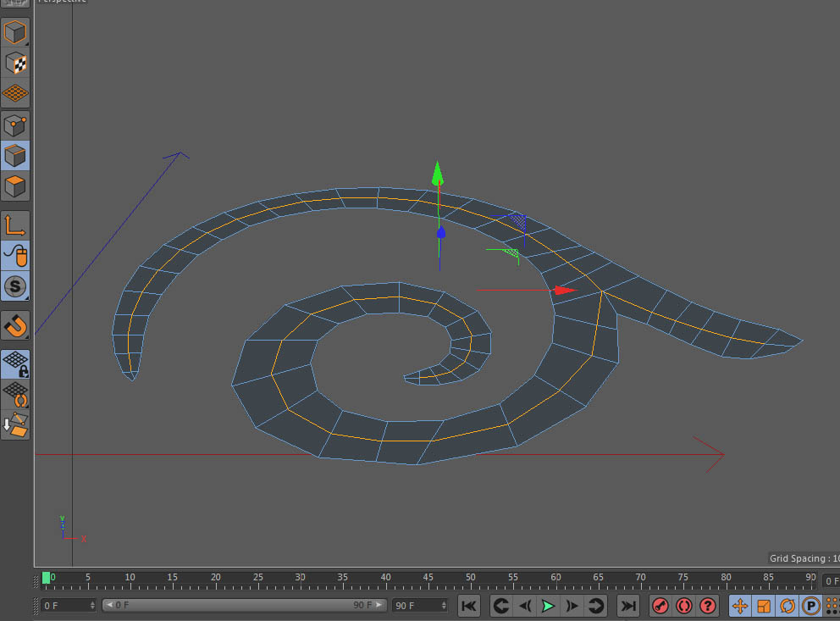This screenshot has width=840, height=621.
Task: Click the current frame field stepper arrows
Action: point(92,606)
